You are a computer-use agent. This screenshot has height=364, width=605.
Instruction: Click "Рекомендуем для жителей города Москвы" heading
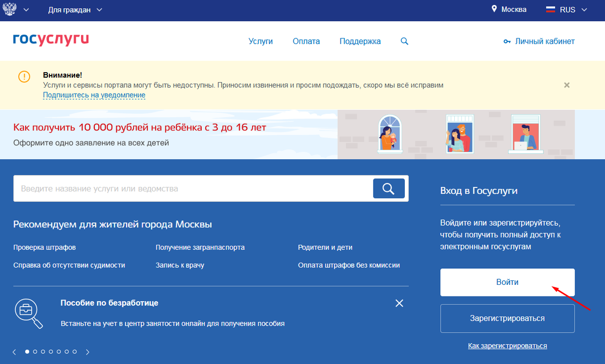112,224
